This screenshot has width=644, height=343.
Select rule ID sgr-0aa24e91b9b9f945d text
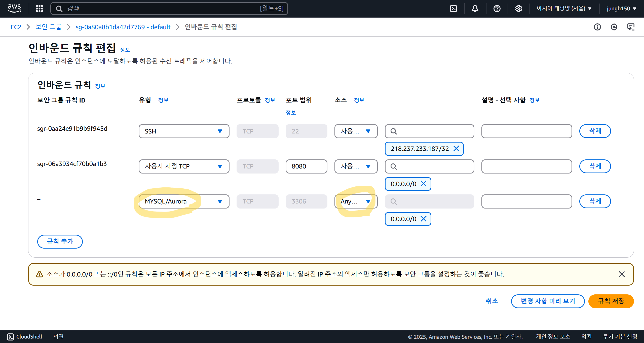coord(72,129)
